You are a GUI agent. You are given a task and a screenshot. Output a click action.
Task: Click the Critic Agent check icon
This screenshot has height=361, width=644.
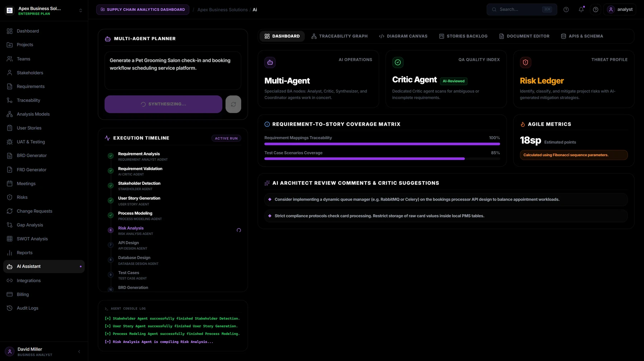pos(398,62)
